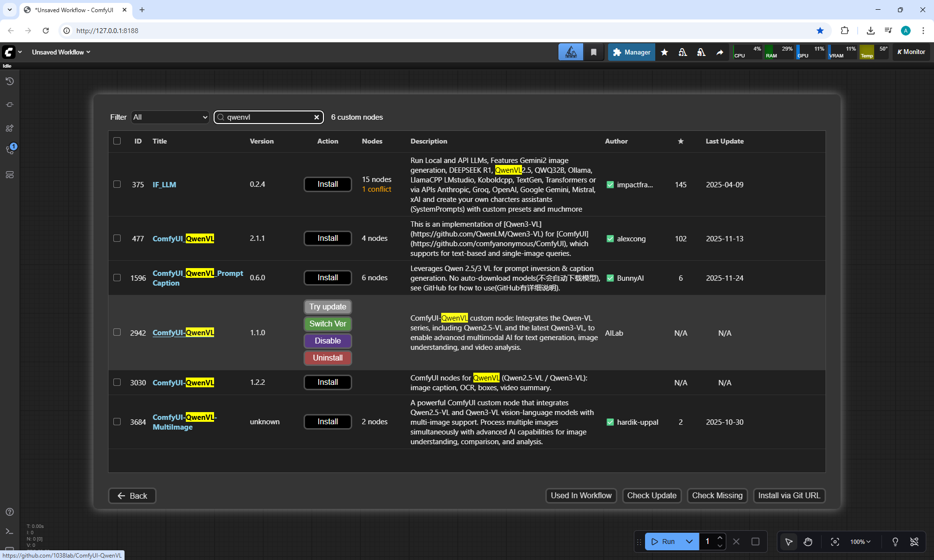Select the hand pan tool
Image resolution: width=934 pixels, height=560 pixels.
click(x=808, y=542)
